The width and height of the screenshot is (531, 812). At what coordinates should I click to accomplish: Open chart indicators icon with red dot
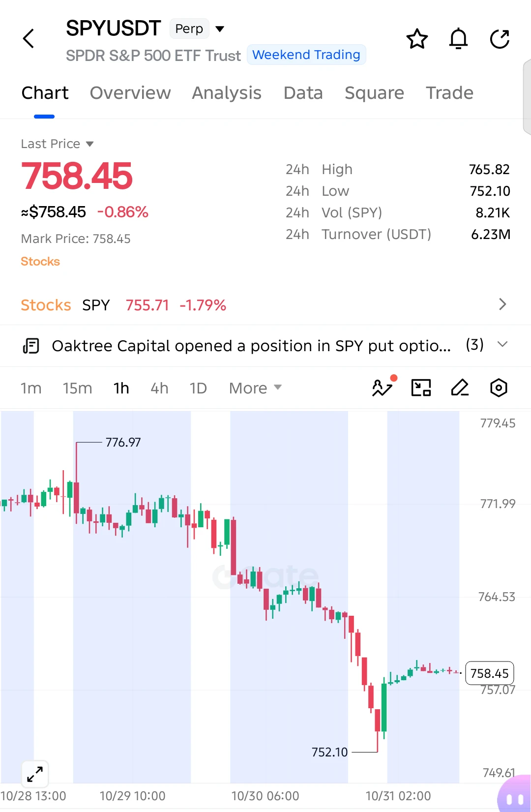[383, 387]
